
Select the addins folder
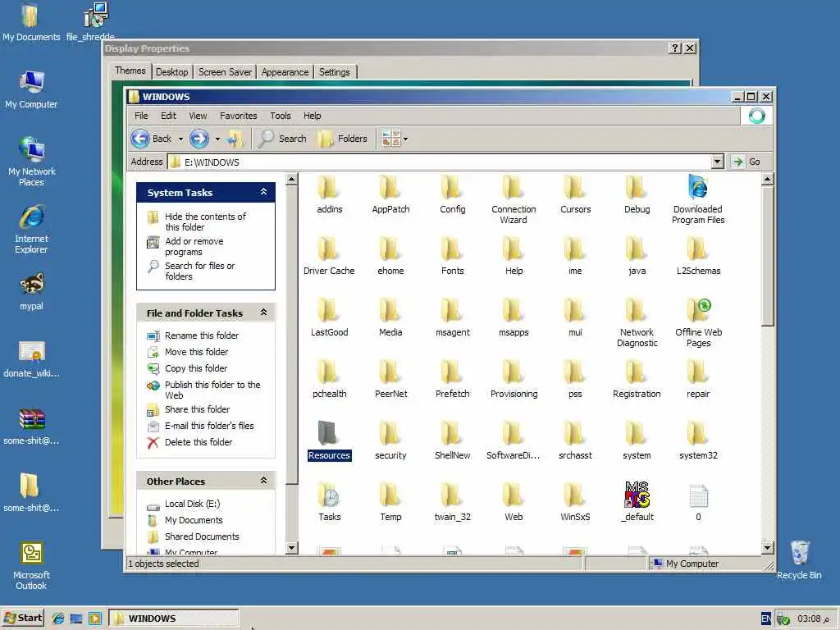point(329,194)
